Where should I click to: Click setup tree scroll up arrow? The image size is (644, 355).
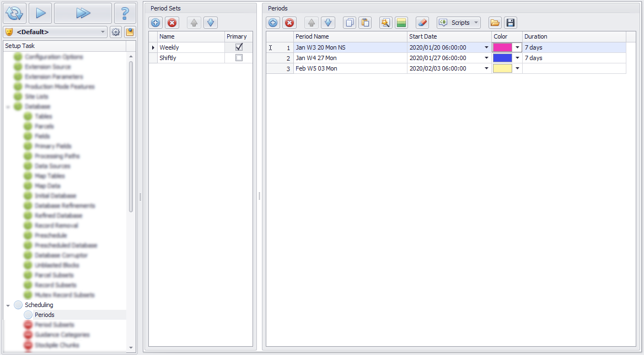point(131,56)
